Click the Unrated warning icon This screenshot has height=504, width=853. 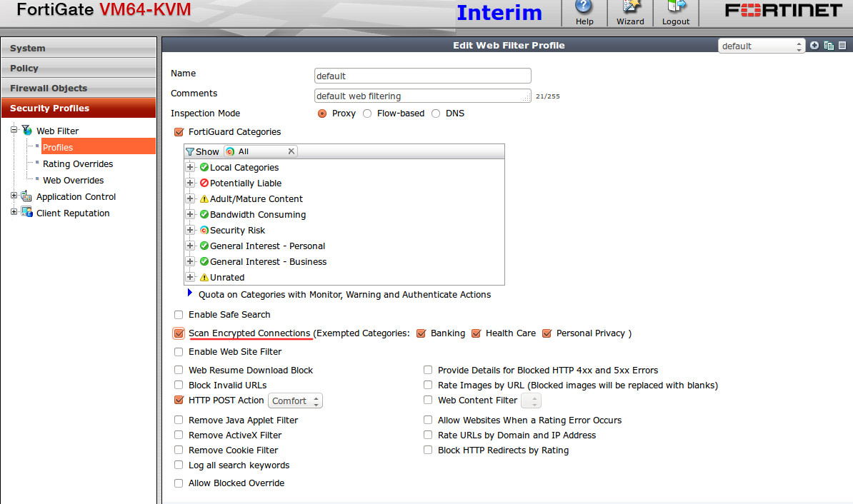click(x=204, y=277)
